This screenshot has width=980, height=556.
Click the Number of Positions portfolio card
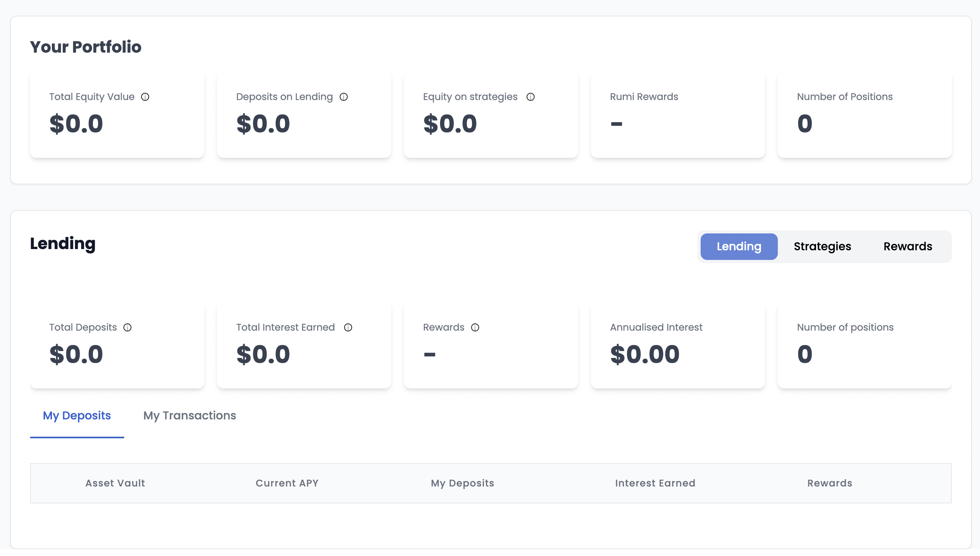coord(865,115)
